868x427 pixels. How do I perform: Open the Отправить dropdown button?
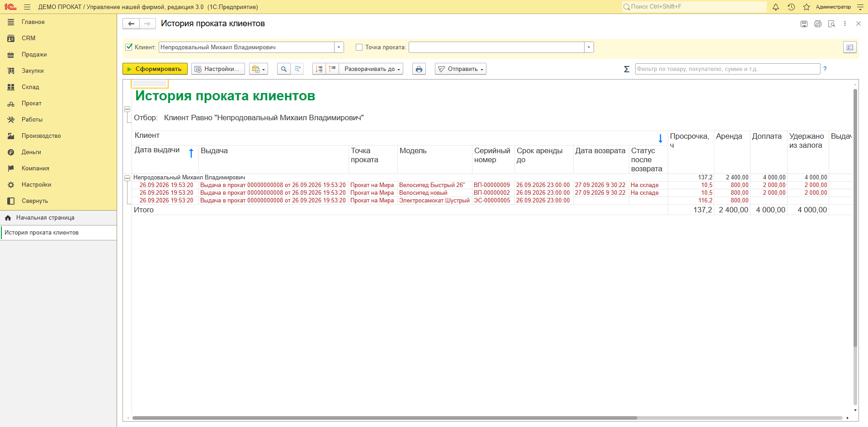tap(461, 69)
